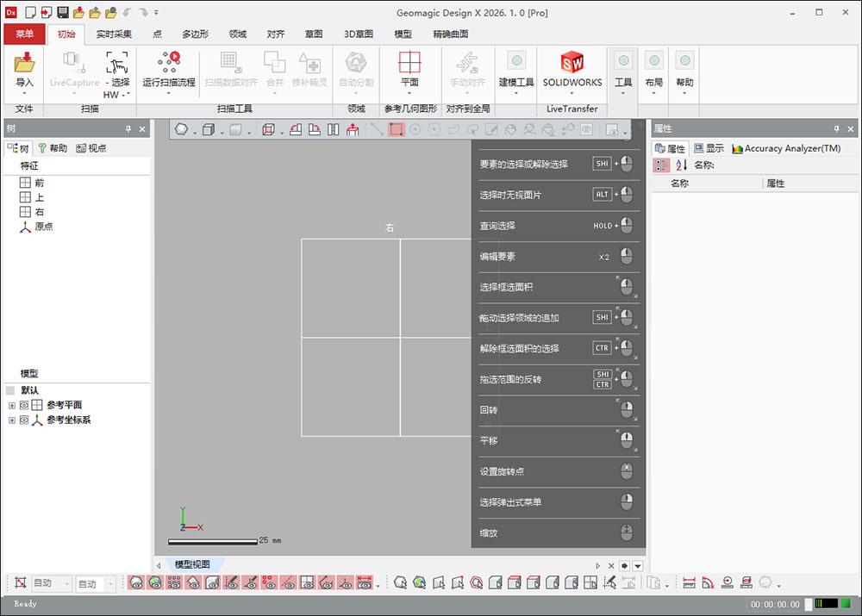Sort properties alphabetically A-Z icon

point(682,165)
